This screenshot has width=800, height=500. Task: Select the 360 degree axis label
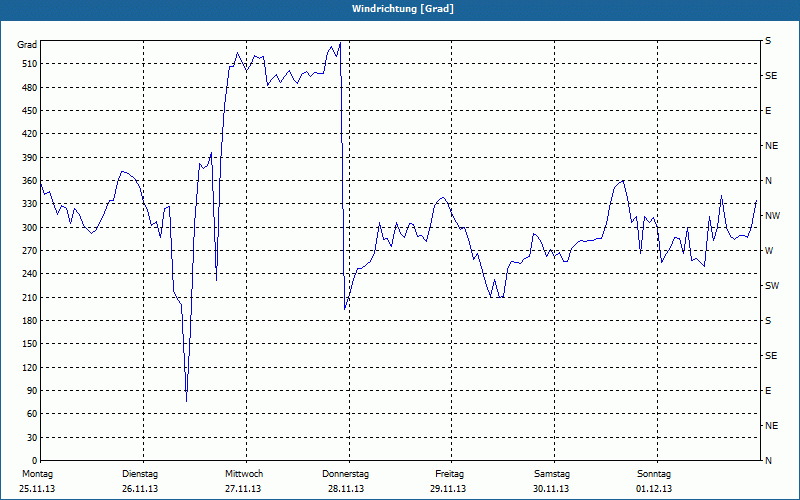click(x=29, y=181)
